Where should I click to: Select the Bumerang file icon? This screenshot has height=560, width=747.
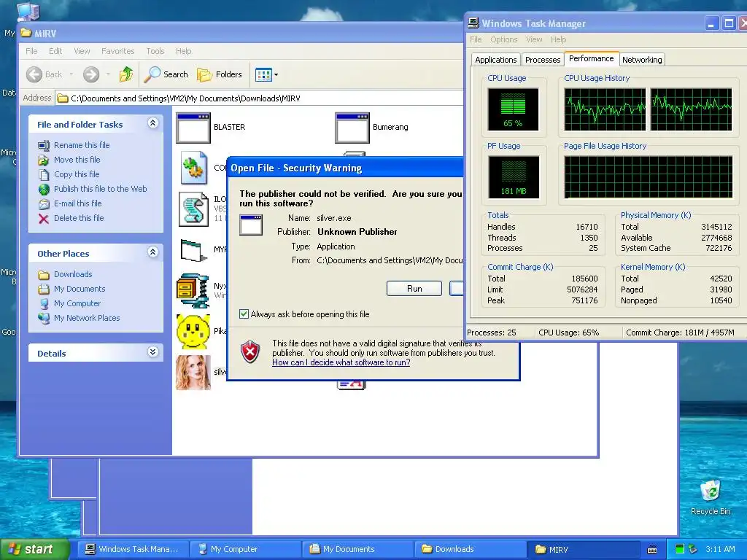(x=352, y=128)
